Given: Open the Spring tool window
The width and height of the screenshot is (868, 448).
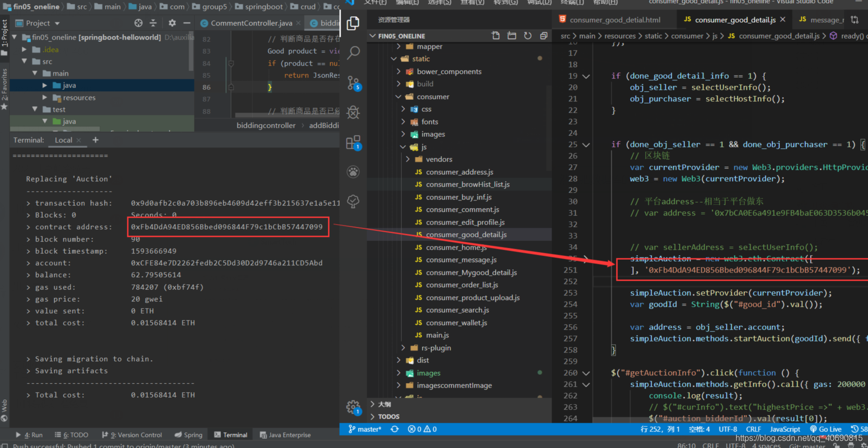Looking at the screenshot, I should pos(188,435).
